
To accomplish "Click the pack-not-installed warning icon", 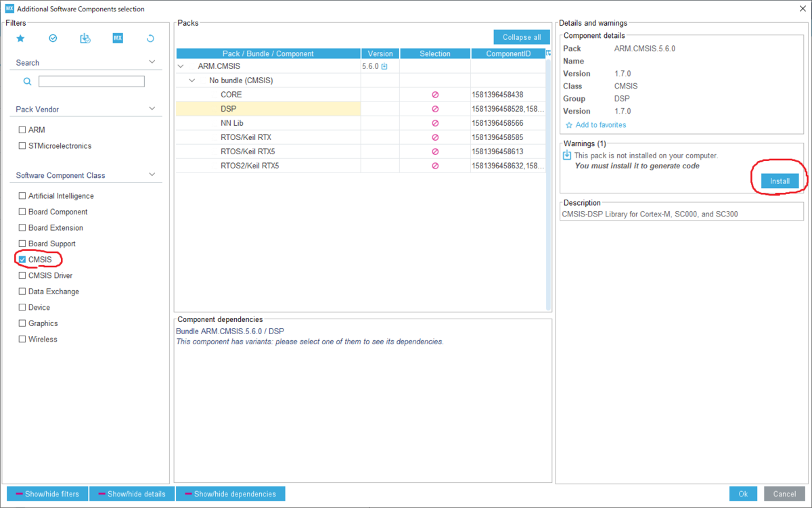I will click(567, 156).
